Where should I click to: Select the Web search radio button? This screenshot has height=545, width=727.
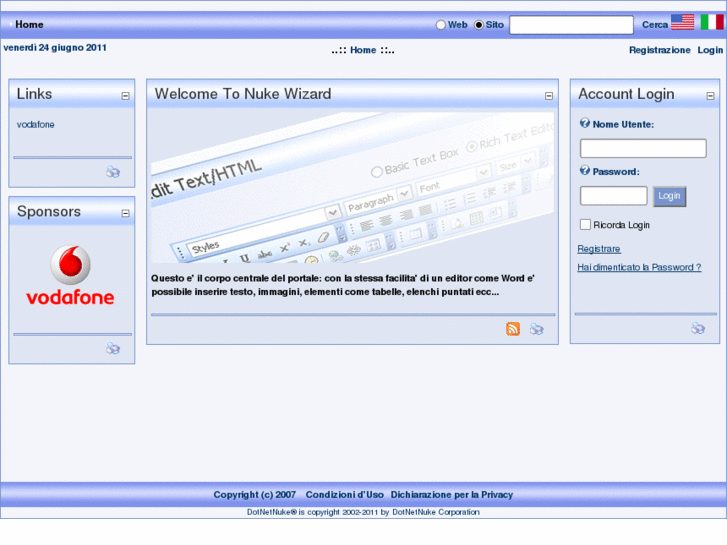pos(440,25)
